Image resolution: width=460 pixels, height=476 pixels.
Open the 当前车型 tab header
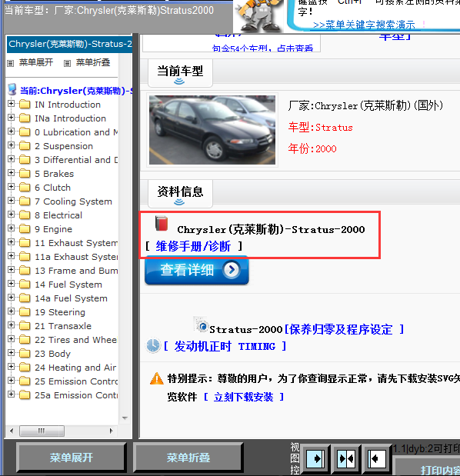[180, 73]
